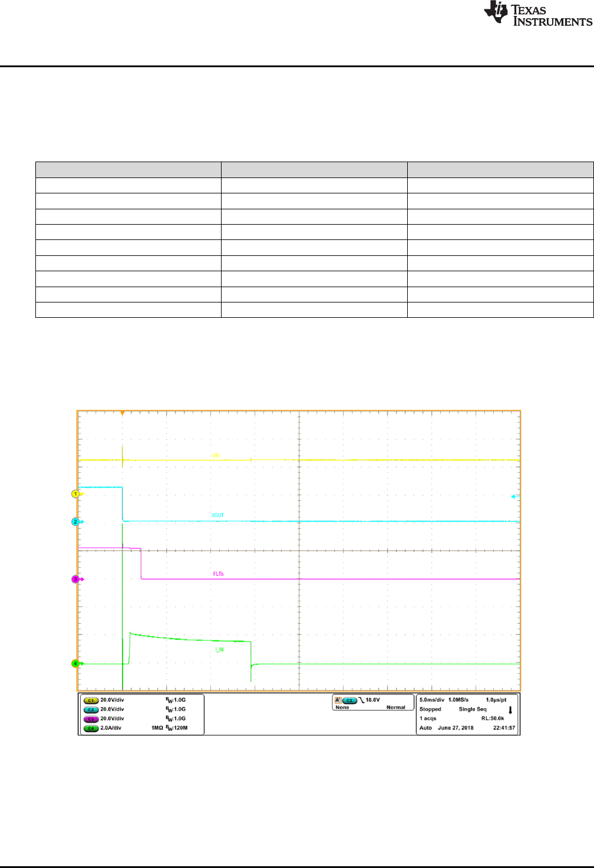Click the C2 channel badge in legend
The image size is (594, 868).
coord(91,710)
